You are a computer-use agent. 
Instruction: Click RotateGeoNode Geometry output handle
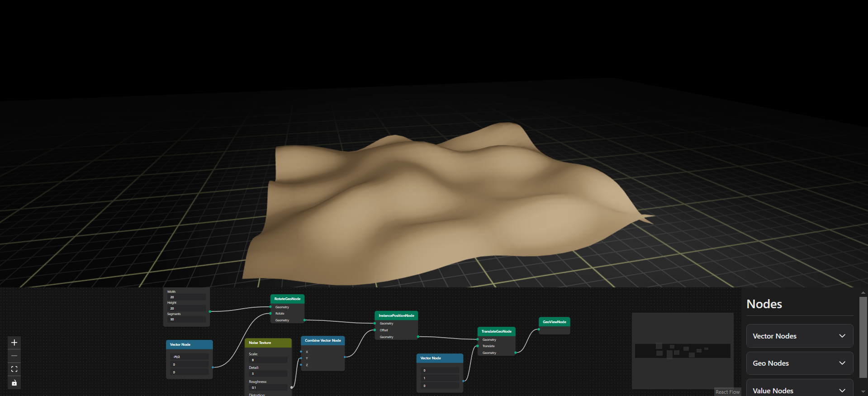pyautogui.click(x=304, y=320)
